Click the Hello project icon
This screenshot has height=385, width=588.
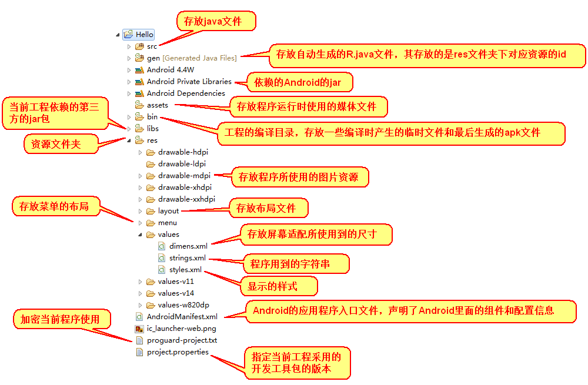tap(128, 35)
